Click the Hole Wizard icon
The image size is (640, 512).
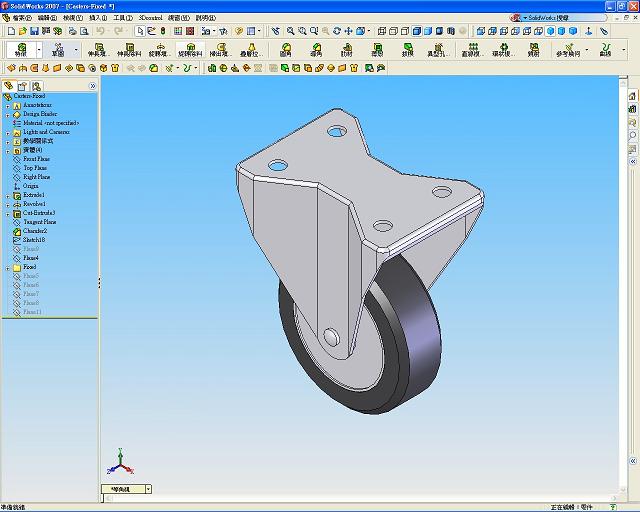[438, 50]
